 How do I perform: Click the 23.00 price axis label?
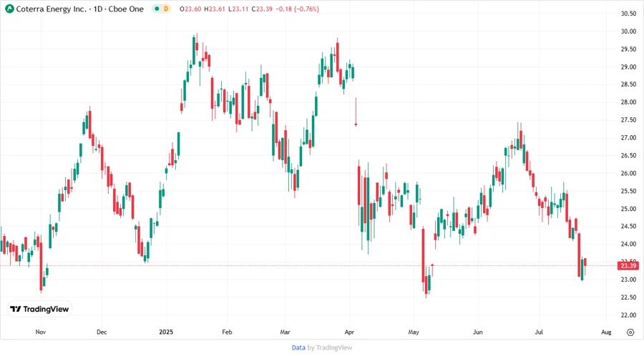tap(628, 280)
